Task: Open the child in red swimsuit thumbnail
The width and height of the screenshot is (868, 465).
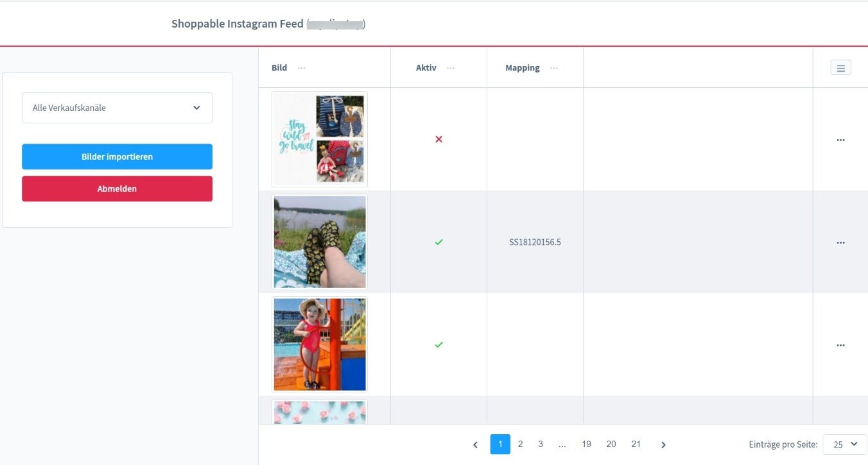Action: [x=320, y=344]
